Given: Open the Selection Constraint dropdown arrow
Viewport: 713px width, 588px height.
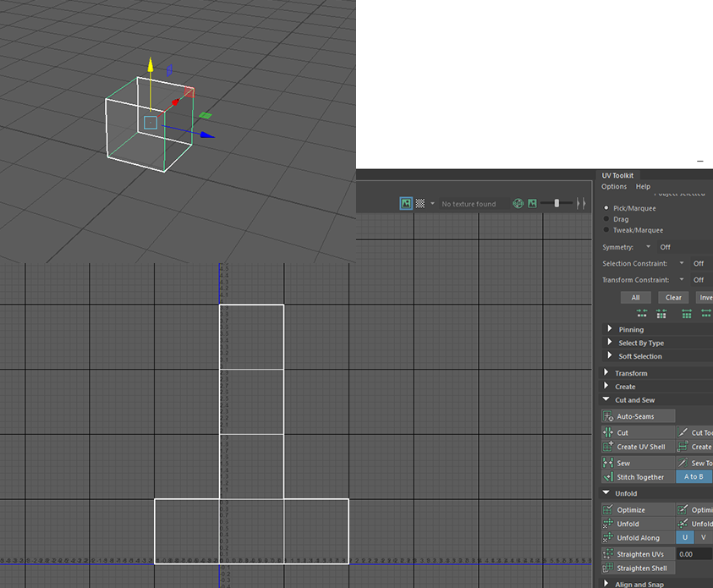Looking at the screenshot, I should coord(681,263).
